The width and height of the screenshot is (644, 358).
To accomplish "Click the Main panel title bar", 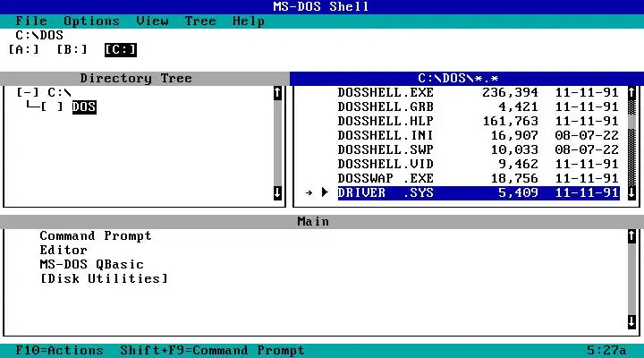I will pyautogui.click(x=322, y=222).
